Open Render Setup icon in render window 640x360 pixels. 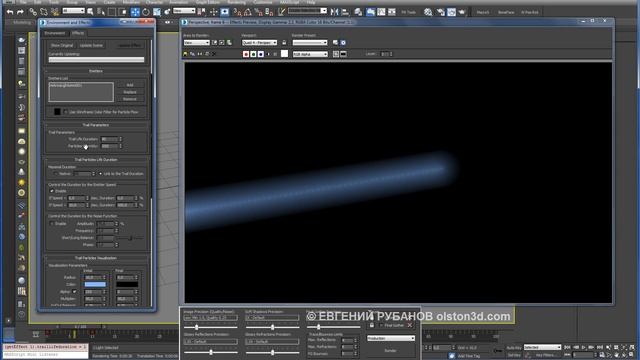tap(336, 42)
